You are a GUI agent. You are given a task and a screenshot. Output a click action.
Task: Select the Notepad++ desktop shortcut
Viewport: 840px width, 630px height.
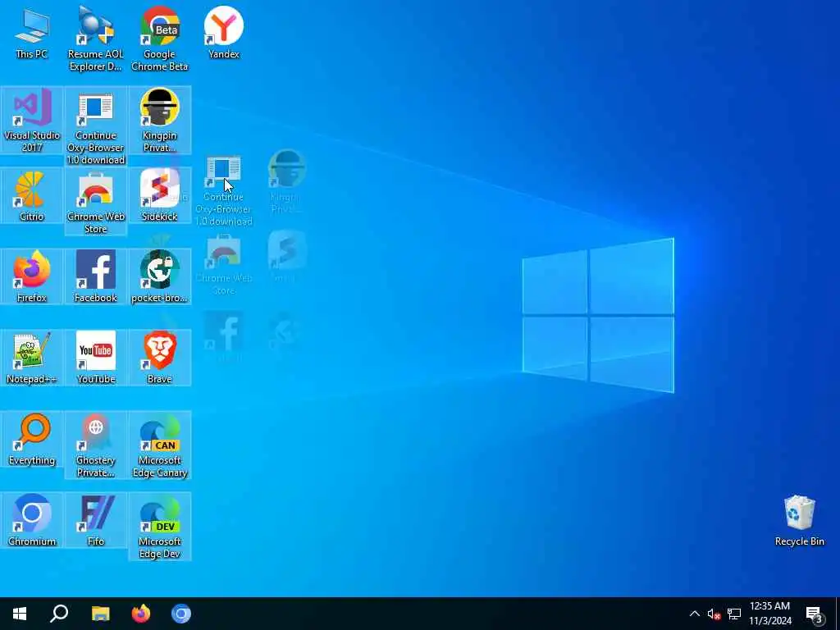coord(32,358)
